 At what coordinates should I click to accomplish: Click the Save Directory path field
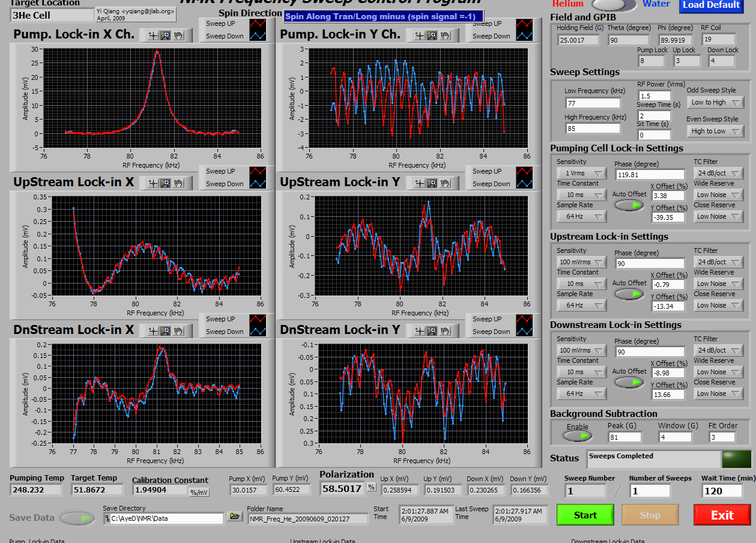[x=163, y=518]
